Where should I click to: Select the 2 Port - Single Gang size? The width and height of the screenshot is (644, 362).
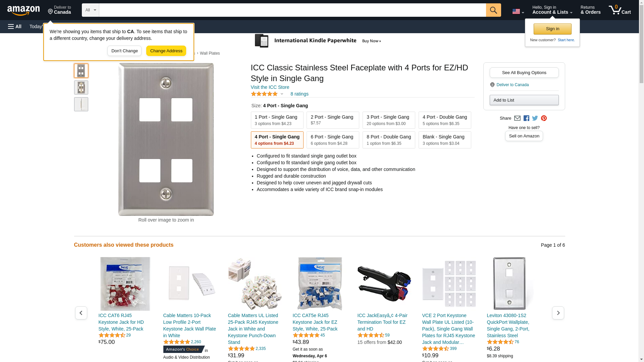click(x=332, y=120)
